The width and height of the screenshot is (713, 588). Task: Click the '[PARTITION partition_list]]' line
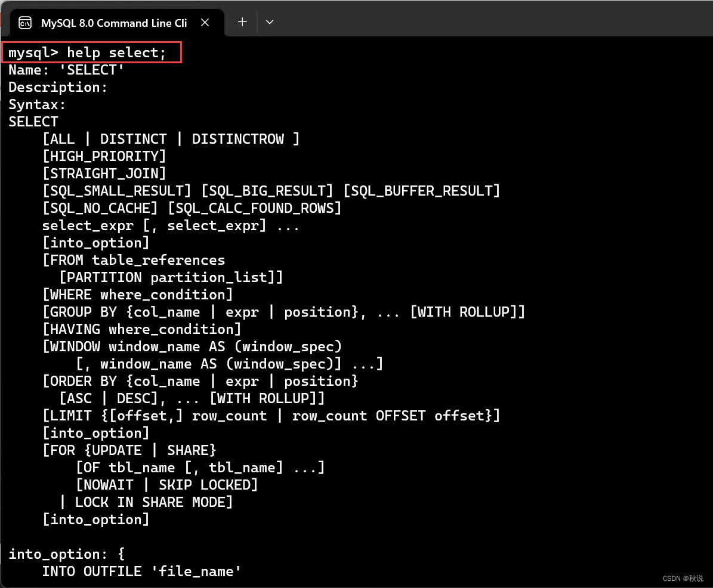171,277
